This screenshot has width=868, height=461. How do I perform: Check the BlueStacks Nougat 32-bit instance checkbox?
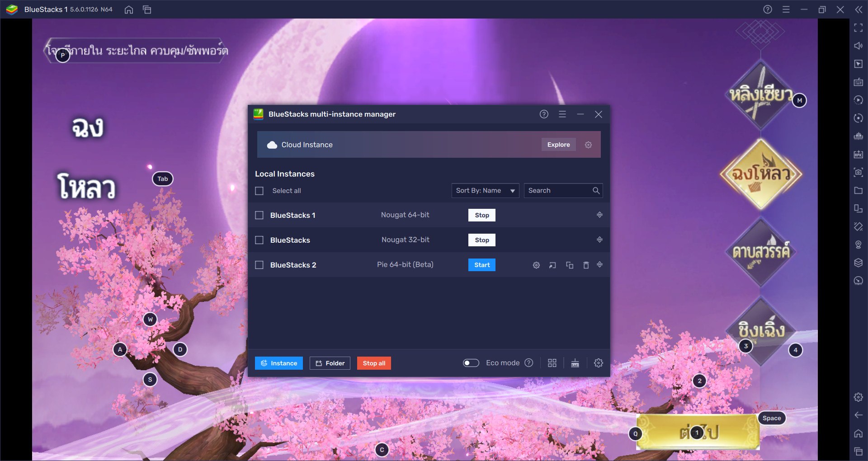(x=259, y=240)
